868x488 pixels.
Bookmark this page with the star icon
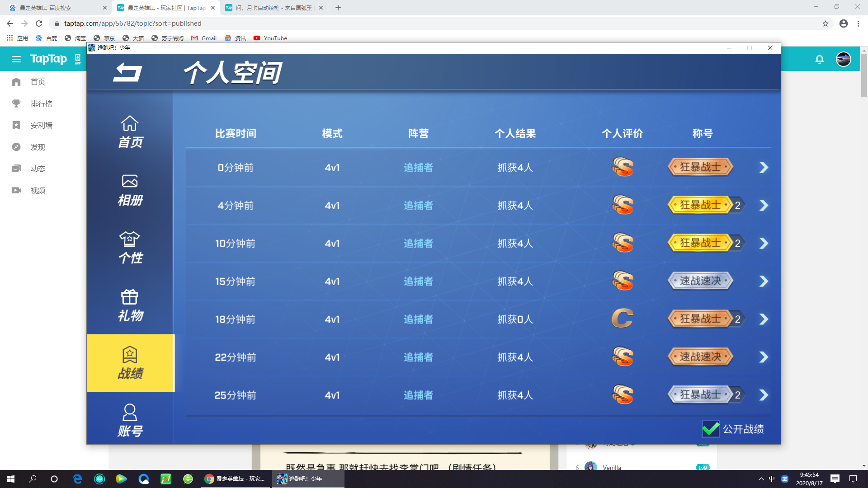pyautogui.click(x=825, y=23)
